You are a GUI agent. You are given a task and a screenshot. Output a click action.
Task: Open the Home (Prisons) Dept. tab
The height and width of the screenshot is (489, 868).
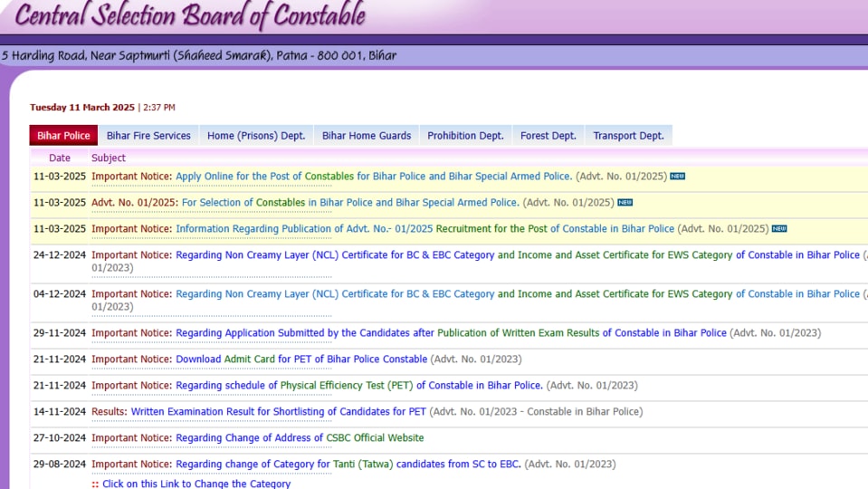coord(256,136)
